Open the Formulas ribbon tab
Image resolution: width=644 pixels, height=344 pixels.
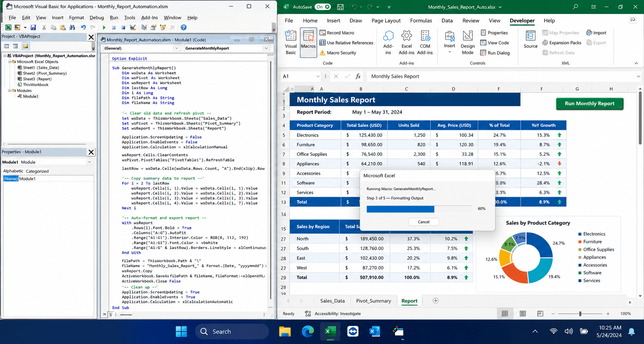point(421,21)
